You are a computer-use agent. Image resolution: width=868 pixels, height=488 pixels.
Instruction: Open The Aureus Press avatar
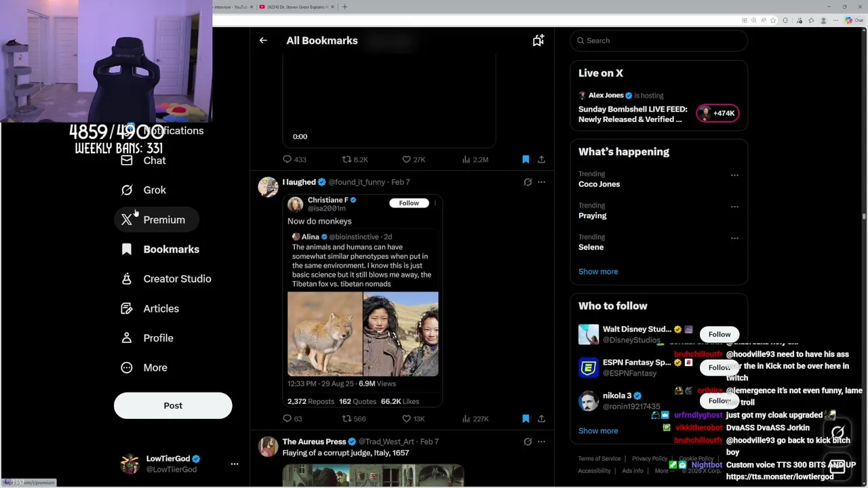click(x=268, y=447)
